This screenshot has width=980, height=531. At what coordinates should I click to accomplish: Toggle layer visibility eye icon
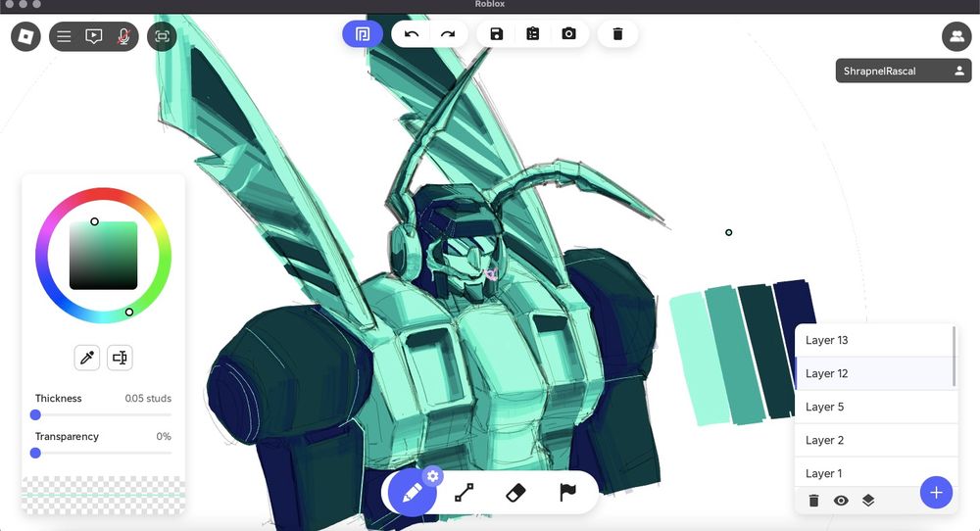841,501
